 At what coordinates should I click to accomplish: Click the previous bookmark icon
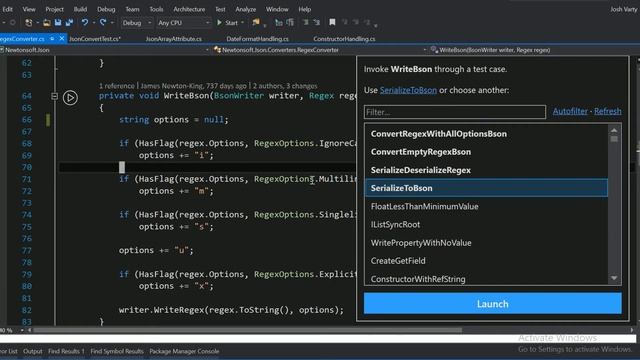coord(345,23)
